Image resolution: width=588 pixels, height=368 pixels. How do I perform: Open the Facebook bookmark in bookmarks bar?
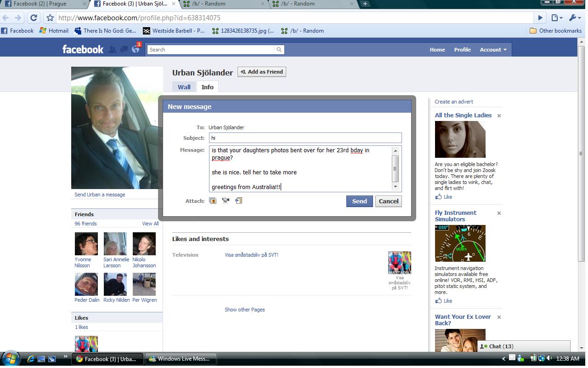[17, 31]
